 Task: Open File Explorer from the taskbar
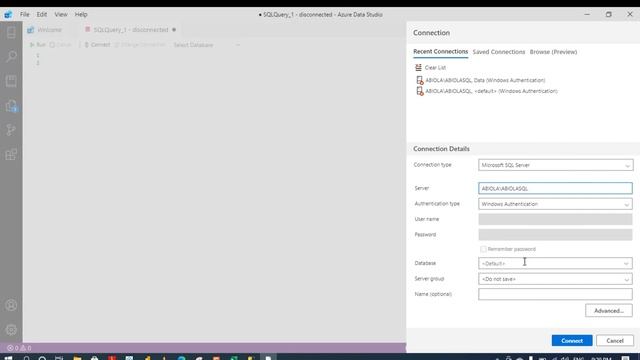[77, 358]
